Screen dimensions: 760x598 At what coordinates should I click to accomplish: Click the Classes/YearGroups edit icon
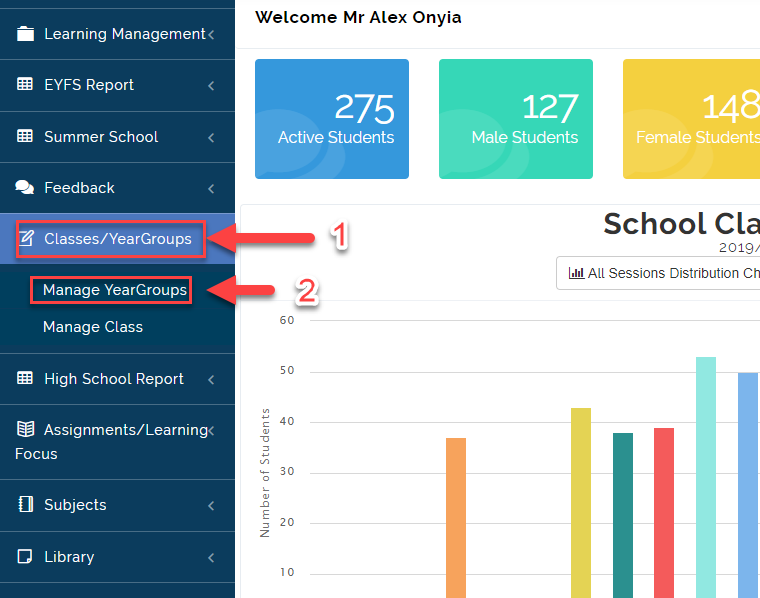26,238
